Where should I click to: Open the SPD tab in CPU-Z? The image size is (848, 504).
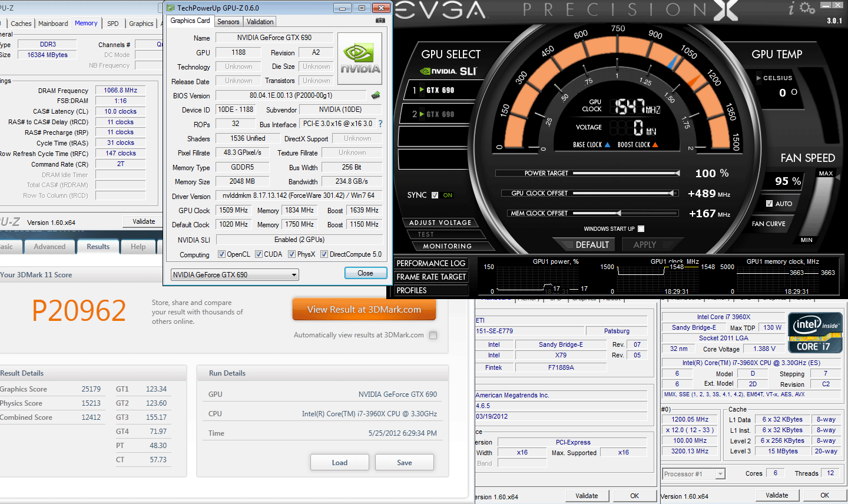[x=113, y=24]
